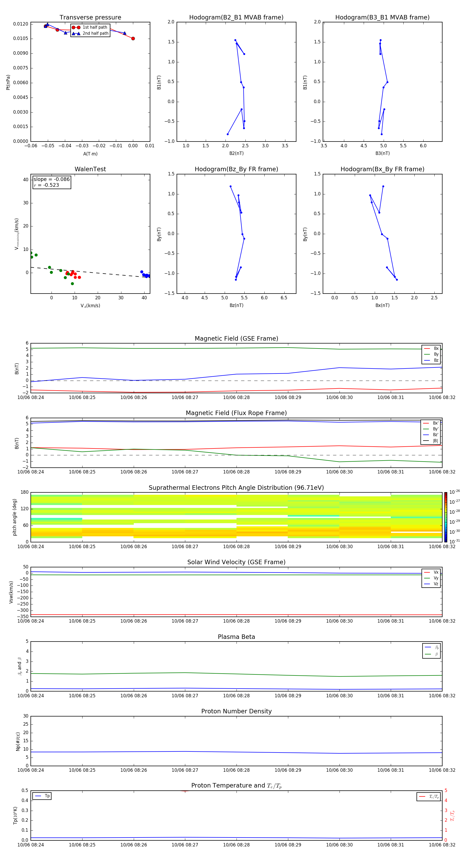Click the "Hodogram(B2_B1 MVAB frame)" title

(236, 18)
